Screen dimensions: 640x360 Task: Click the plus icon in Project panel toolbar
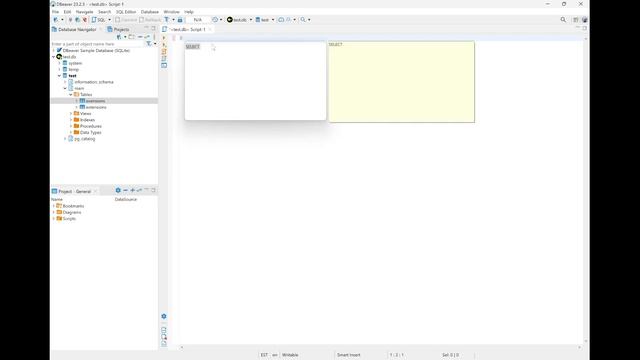[133, 190]
